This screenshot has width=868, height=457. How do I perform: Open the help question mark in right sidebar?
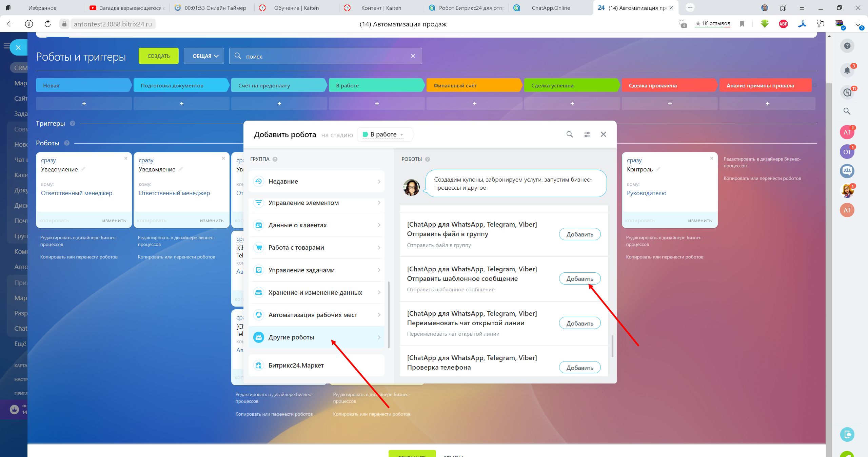click(x=847, y=46)
